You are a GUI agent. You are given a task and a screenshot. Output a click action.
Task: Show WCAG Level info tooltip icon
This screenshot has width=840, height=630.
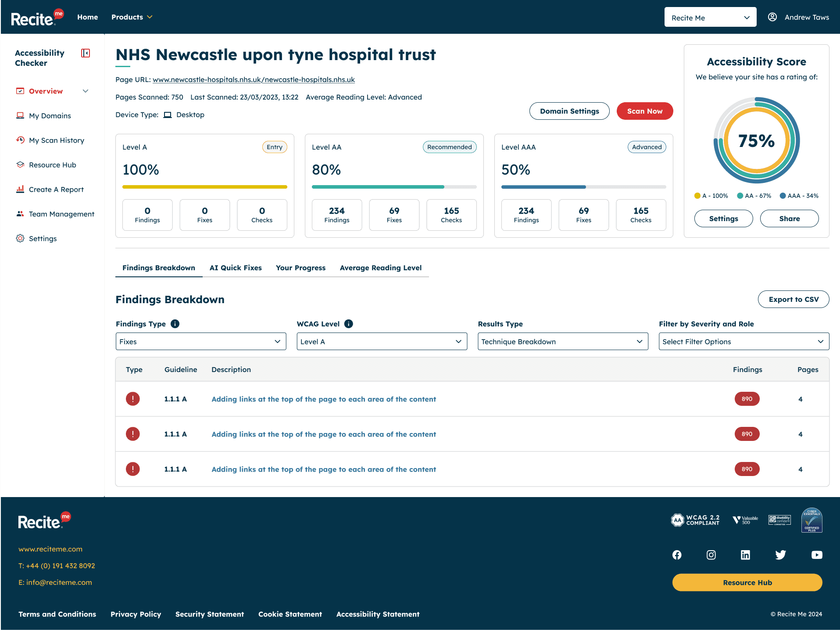pyautogui.click(x=349, y=324)
